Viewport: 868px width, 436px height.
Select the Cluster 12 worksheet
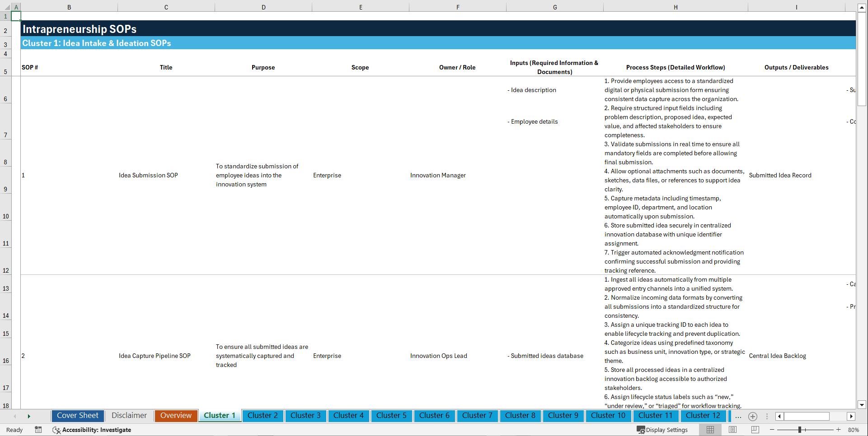pos(703,416)
